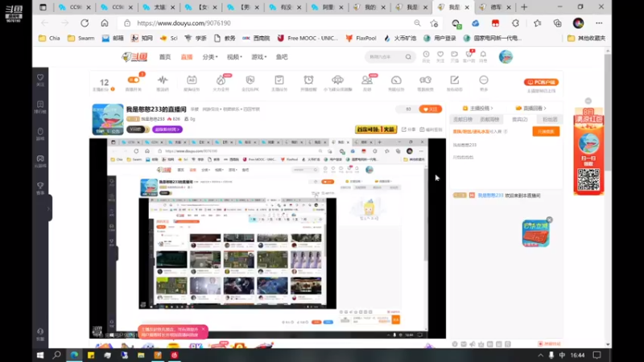This screenshot has width=644, height=362.
Task: Click the purple fan badge button
Action: click(167, 130)
